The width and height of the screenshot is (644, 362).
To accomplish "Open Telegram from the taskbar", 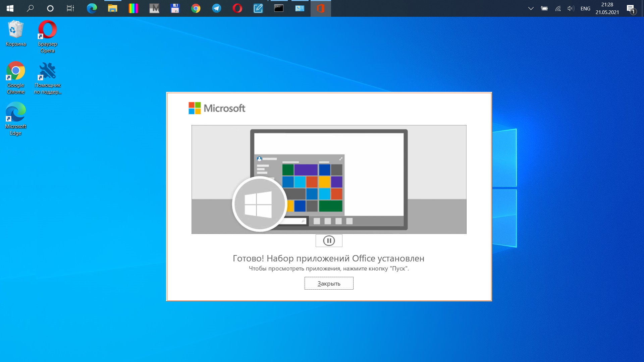I will pos(217,8).
